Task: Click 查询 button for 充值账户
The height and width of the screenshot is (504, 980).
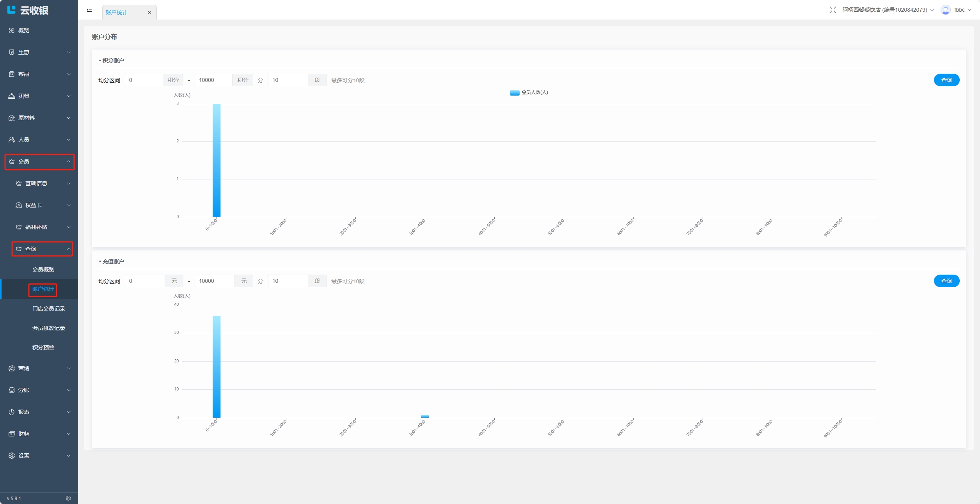Action: pos(946,281)
